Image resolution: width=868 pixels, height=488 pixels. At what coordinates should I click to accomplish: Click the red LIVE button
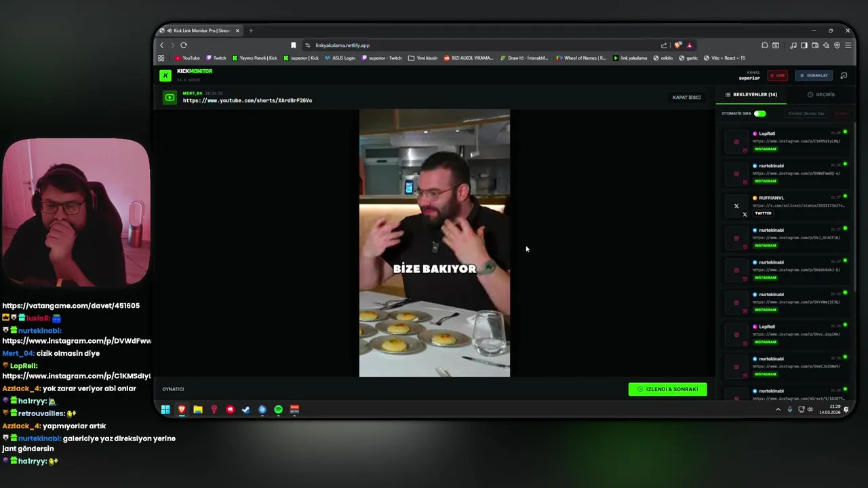(x=777, y=75)
